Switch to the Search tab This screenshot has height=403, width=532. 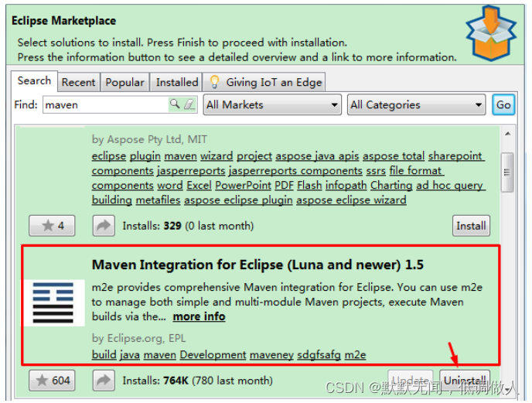[x=34, y=80]
